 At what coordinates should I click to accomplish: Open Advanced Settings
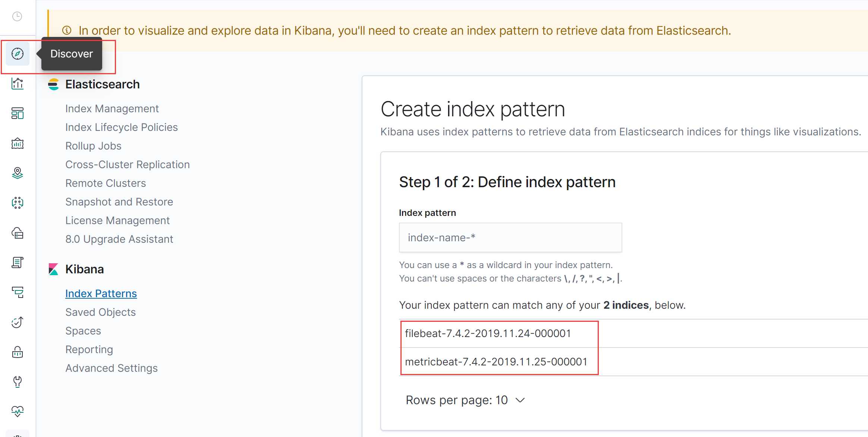(111, 368)
